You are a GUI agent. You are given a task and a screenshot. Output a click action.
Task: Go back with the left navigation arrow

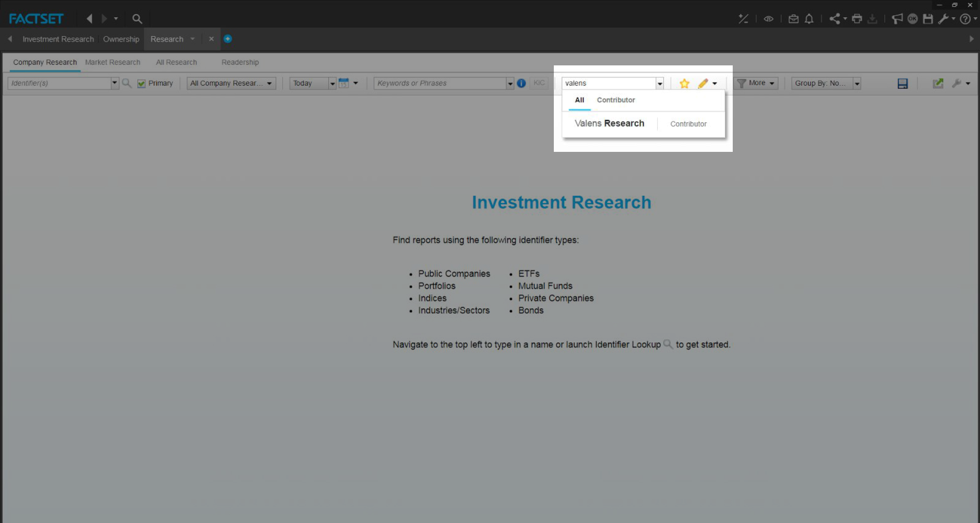coord(89,19)
